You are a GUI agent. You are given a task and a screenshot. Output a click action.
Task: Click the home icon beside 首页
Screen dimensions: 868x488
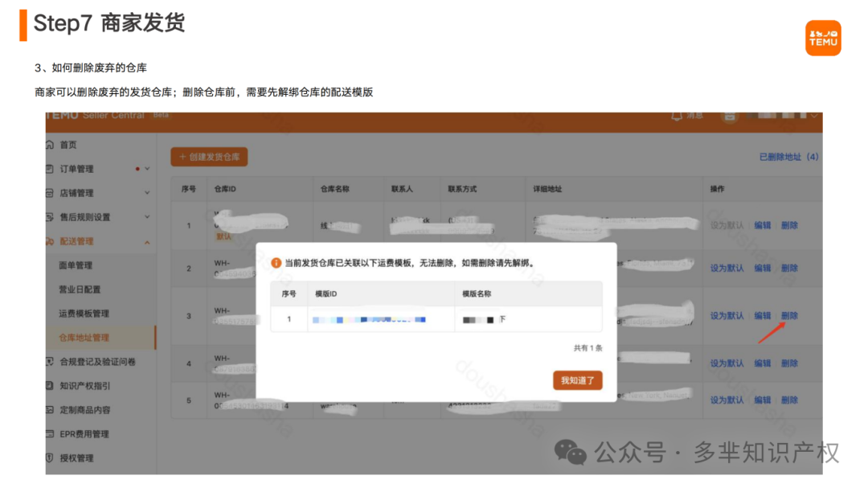tap(50, 145)
